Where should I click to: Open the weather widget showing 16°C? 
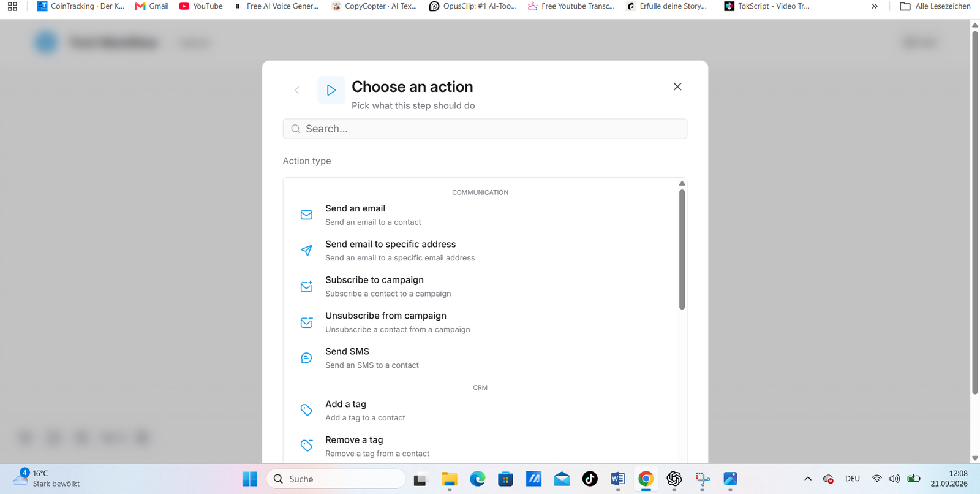pyautogui.click(x=48, y=478)
